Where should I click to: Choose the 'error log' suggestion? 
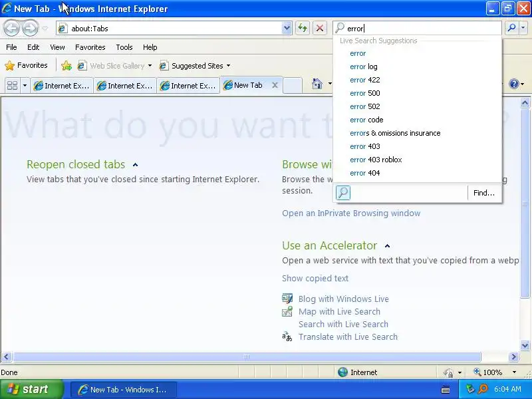[x=417, y=66]
